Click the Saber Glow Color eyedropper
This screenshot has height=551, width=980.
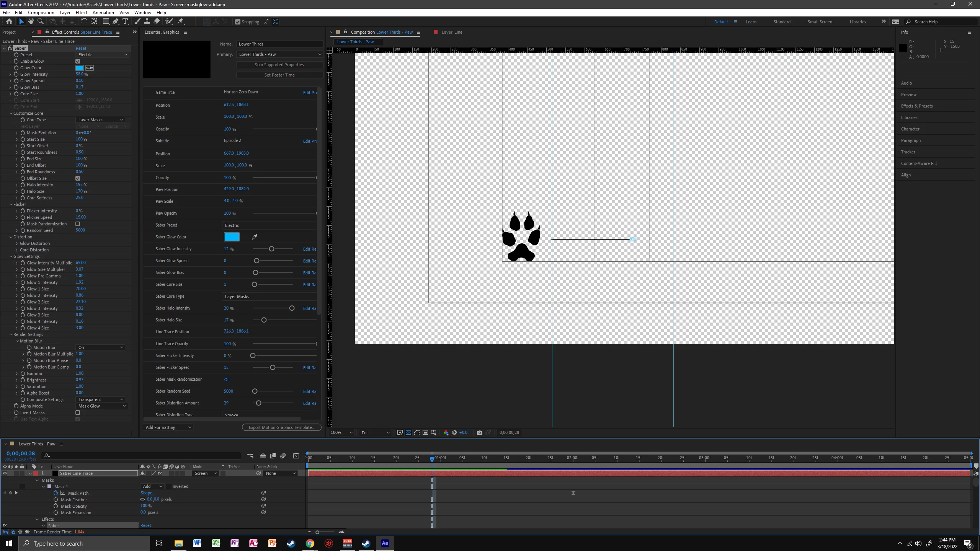pyautogui.click(x=255, y=237)
